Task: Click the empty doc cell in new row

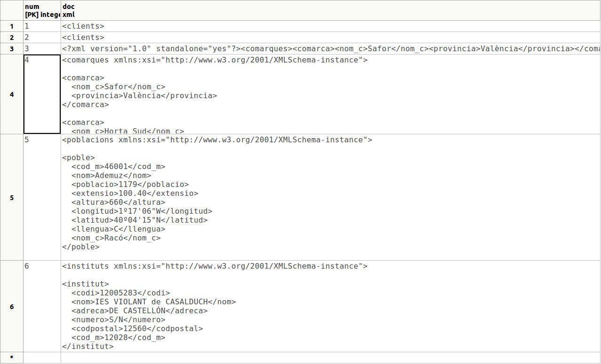Action: 330,358
